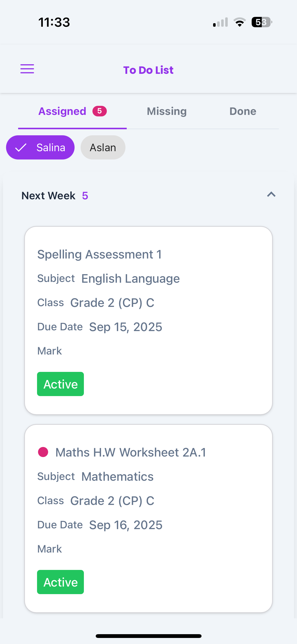The height and width of the screenshot is (644, 297).
Task: Open Spelling Assessment 1 assignment
Action: [x=100, y=254]
